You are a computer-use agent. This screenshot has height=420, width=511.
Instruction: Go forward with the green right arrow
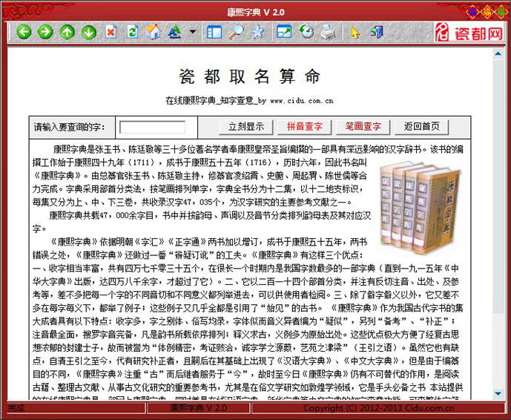tap(45, 32)
